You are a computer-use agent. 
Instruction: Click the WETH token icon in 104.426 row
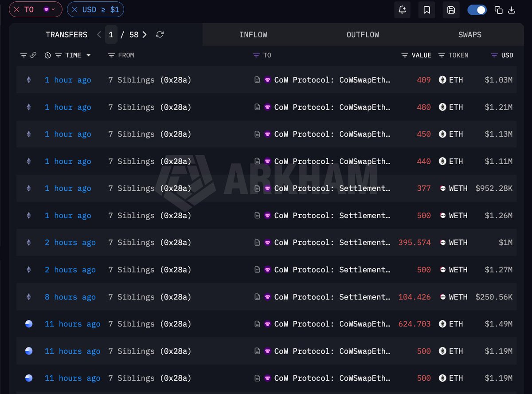pyautogui.click(x=442, y=297)
